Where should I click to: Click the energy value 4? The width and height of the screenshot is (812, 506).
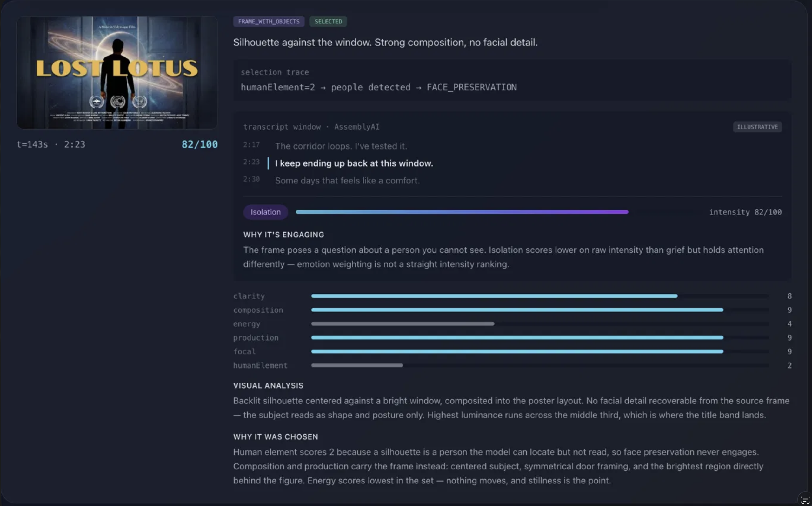coord(789,324)
